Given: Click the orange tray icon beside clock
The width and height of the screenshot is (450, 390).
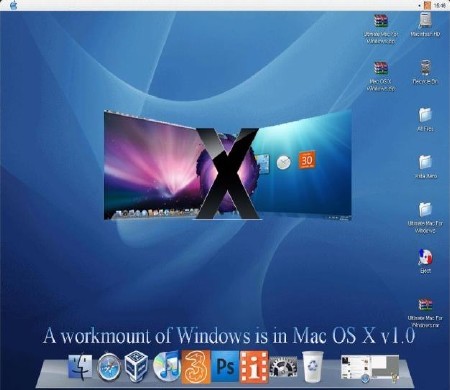Looking at the screenshot, I should click(427, 5).
